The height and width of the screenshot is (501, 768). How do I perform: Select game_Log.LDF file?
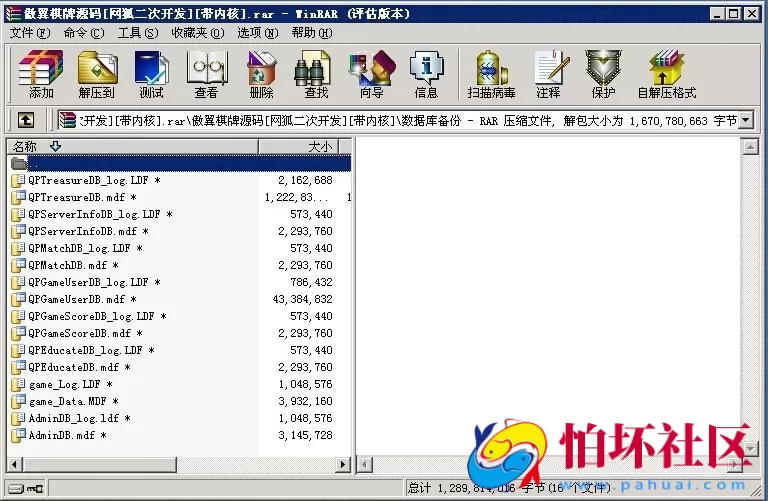(70, 384)
